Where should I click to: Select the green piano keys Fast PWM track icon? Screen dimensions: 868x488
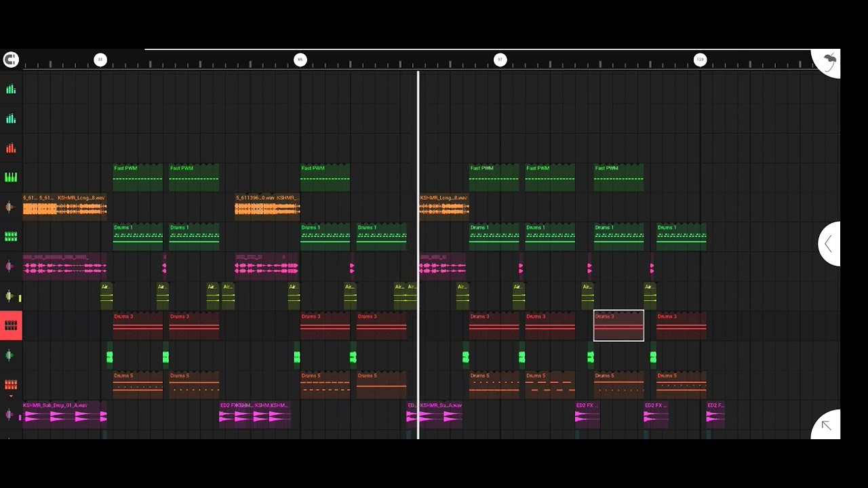coord(11,178)
